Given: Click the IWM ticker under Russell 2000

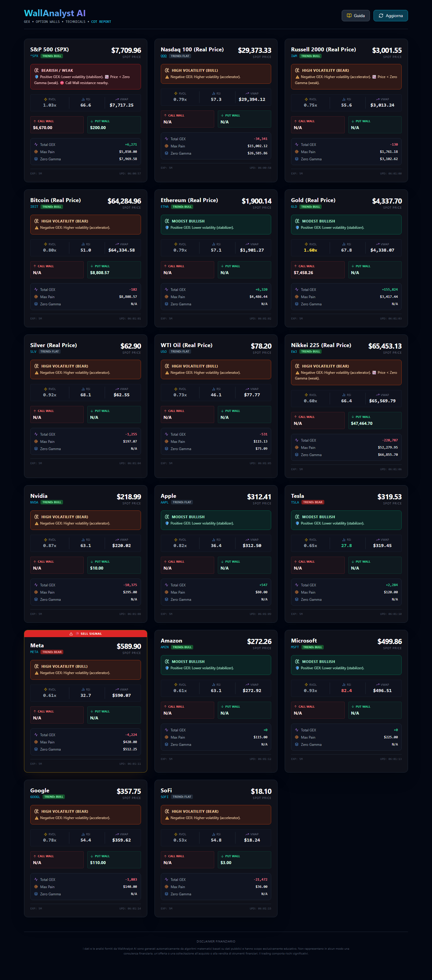Looking at the screenshot, I should point(294,56).
